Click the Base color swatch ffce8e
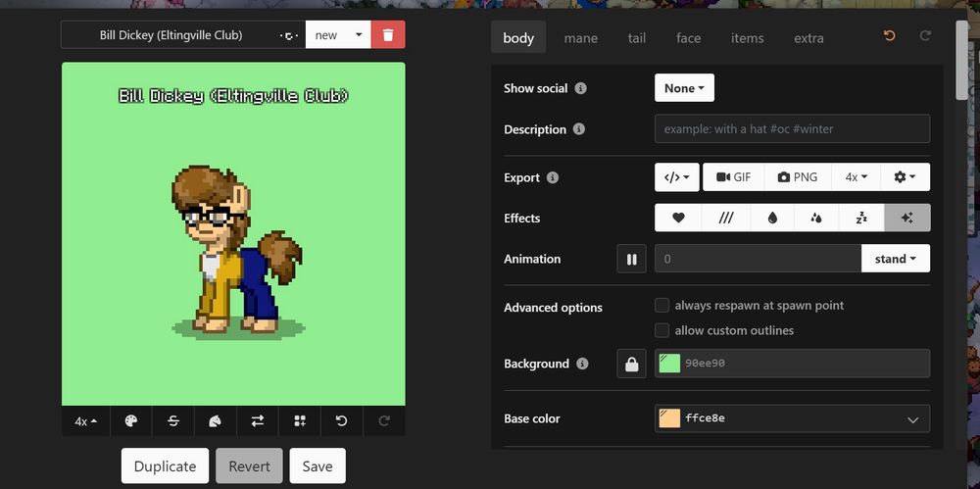The width and height of the screenshot is (980, 489). click(x=669, y=418)
